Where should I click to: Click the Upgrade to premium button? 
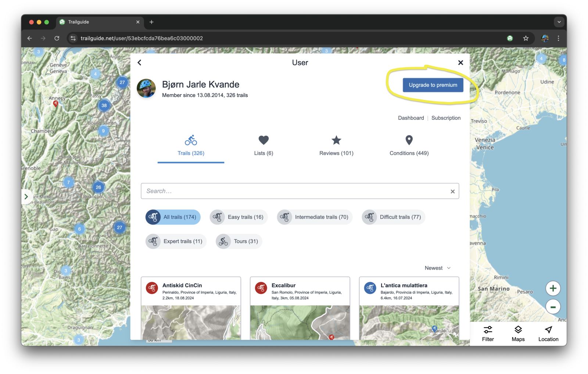coord(433,85)
